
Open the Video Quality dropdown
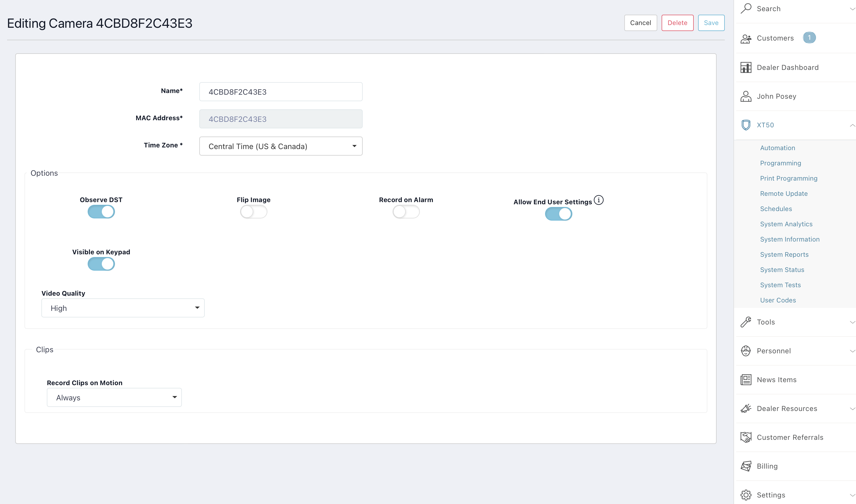pyautogui.click(x=123, y=308)
